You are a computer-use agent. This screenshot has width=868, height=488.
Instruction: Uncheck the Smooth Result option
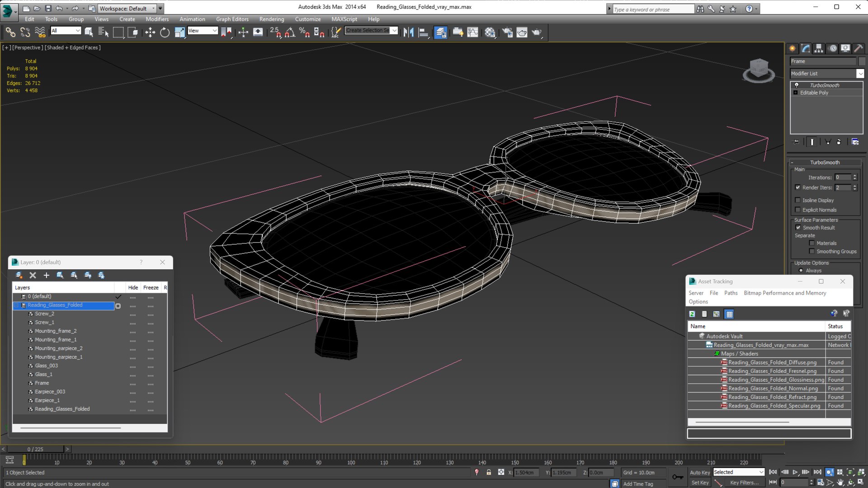(798, 228)
